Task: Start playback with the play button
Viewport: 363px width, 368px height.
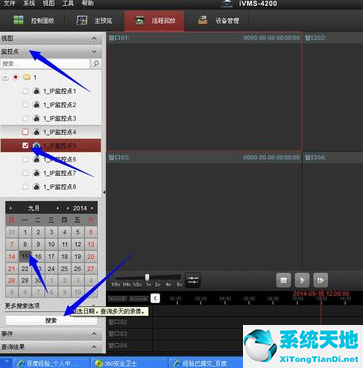Action: [302, 280]
